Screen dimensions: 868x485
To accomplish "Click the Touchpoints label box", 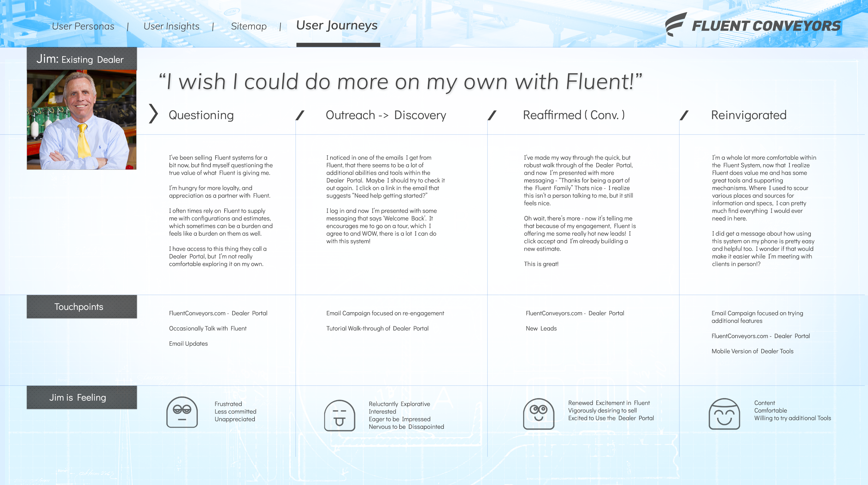I will [x=82, y=306].
